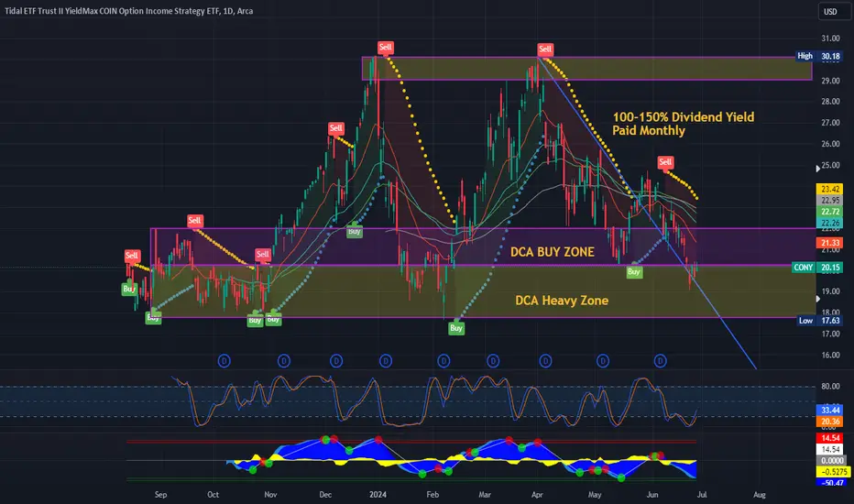Click the 16.00 price scale label
854x504 pixels.
click(830, 355)
